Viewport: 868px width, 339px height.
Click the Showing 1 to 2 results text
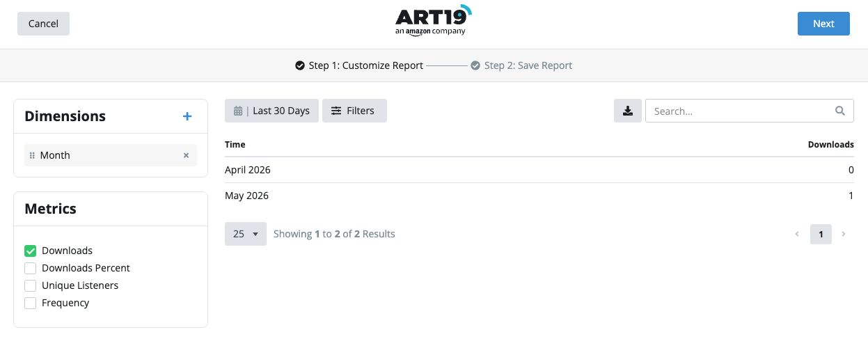pyautogui.click(x=334, y=234)
